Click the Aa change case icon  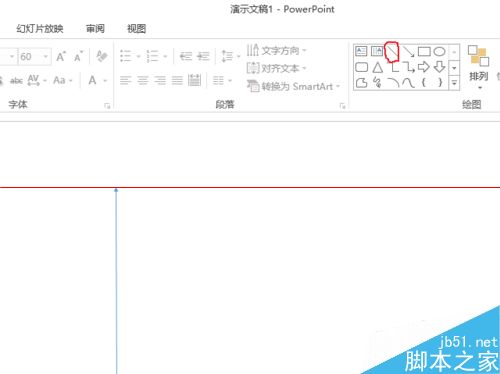[59, 80]
